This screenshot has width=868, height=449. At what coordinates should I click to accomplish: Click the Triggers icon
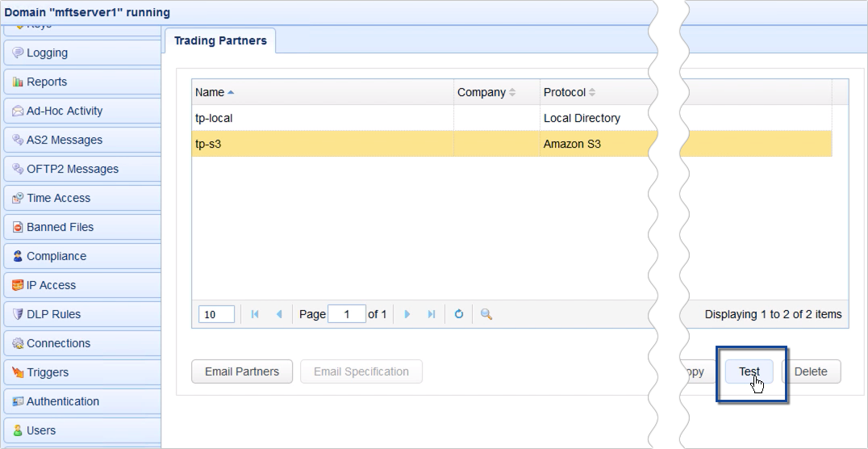[18, 372]
